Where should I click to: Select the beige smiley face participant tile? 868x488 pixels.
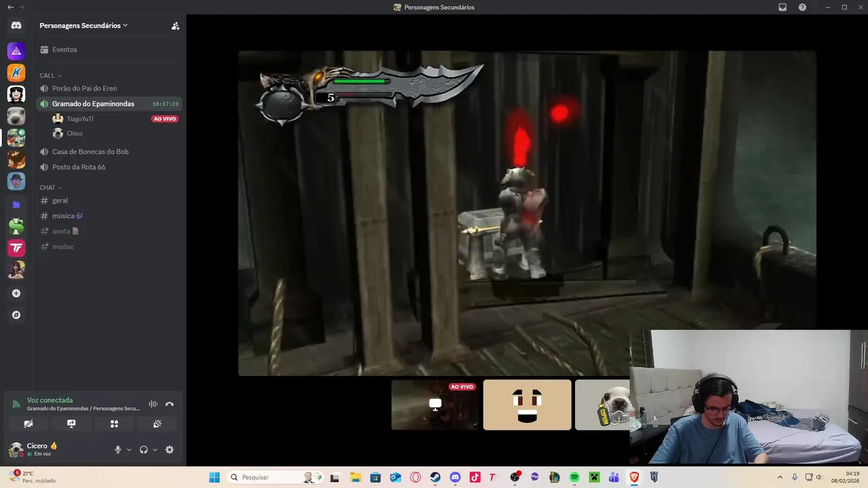(527, 405)
